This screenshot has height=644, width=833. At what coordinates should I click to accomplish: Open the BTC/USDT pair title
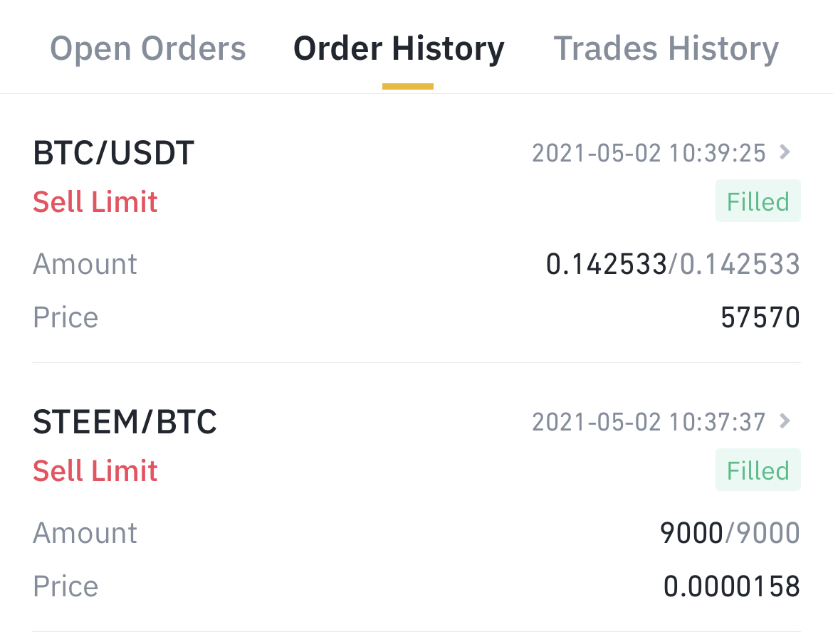click(114, 153)
